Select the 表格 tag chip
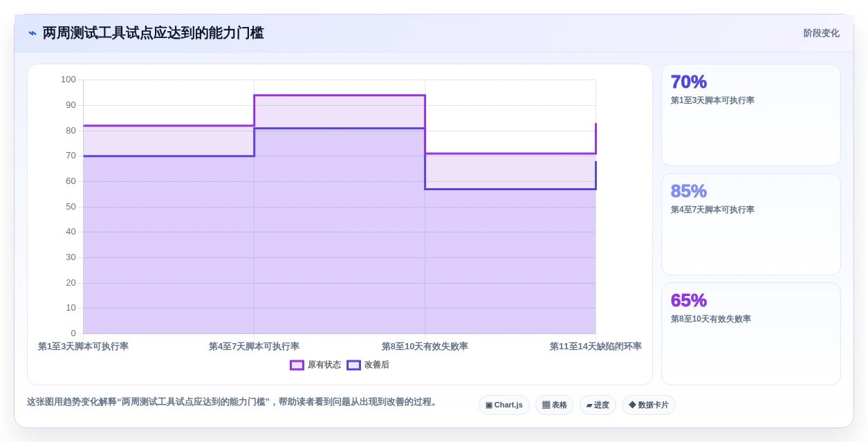This screenshot has height=442, width=868. click(x=555, y=405)
